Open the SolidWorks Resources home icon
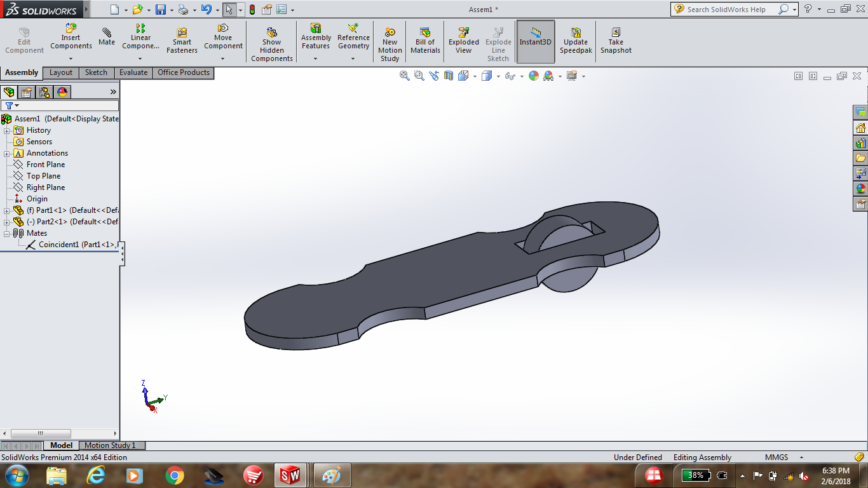This screenshot has width=868, height=488. click(861, 128)
